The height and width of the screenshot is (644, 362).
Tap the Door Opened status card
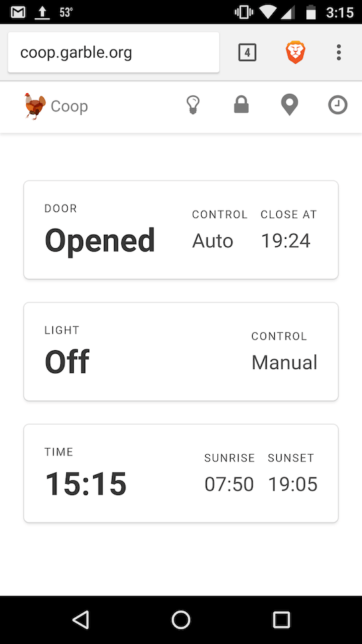[x=181, y=230]
